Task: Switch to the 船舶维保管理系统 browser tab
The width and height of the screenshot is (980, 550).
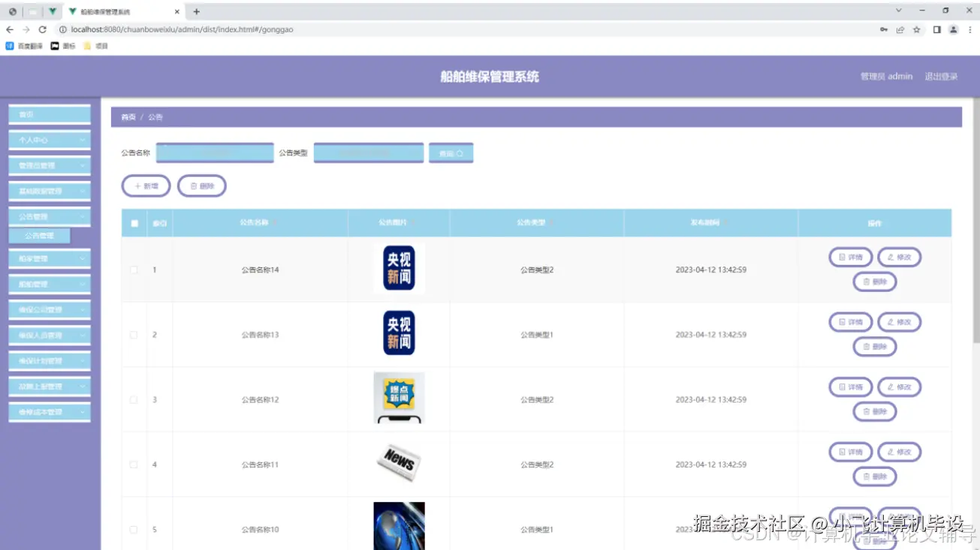Action: click(122, 12)
